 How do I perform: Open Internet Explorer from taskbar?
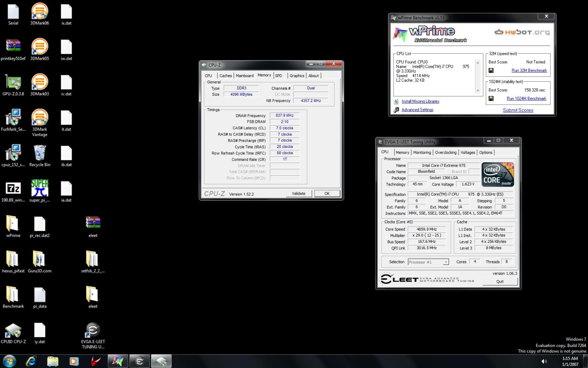pyautogui.click(x=31, y=361)
